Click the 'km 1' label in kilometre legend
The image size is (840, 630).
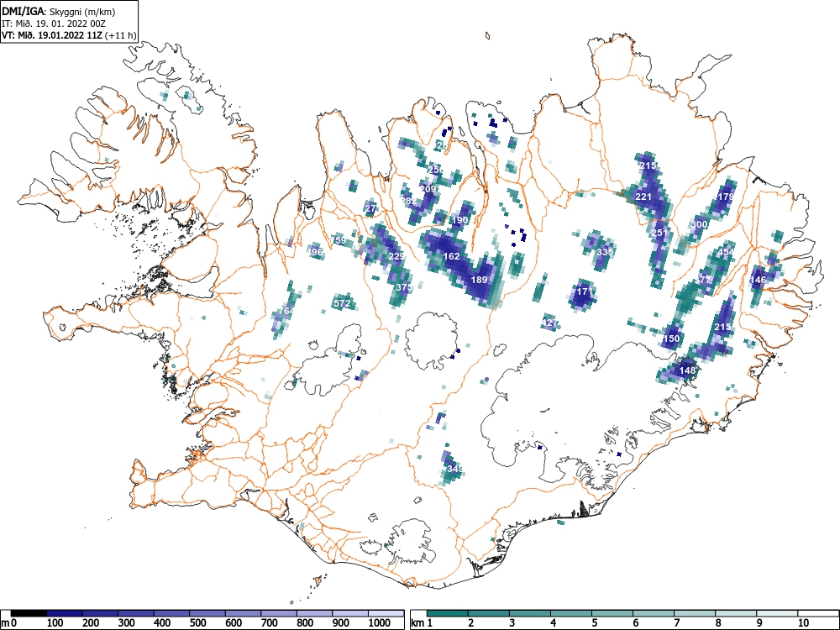422,622
